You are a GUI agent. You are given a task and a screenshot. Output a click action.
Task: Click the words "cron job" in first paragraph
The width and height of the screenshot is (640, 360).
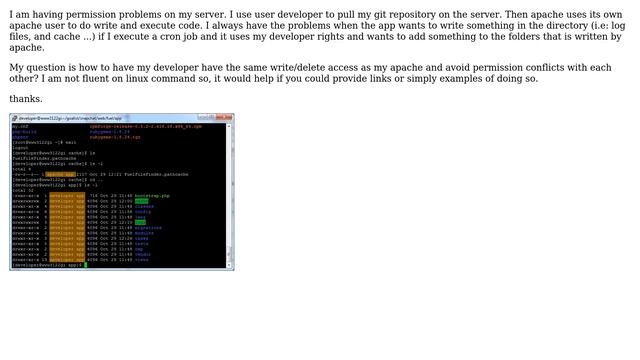(178, 36)
